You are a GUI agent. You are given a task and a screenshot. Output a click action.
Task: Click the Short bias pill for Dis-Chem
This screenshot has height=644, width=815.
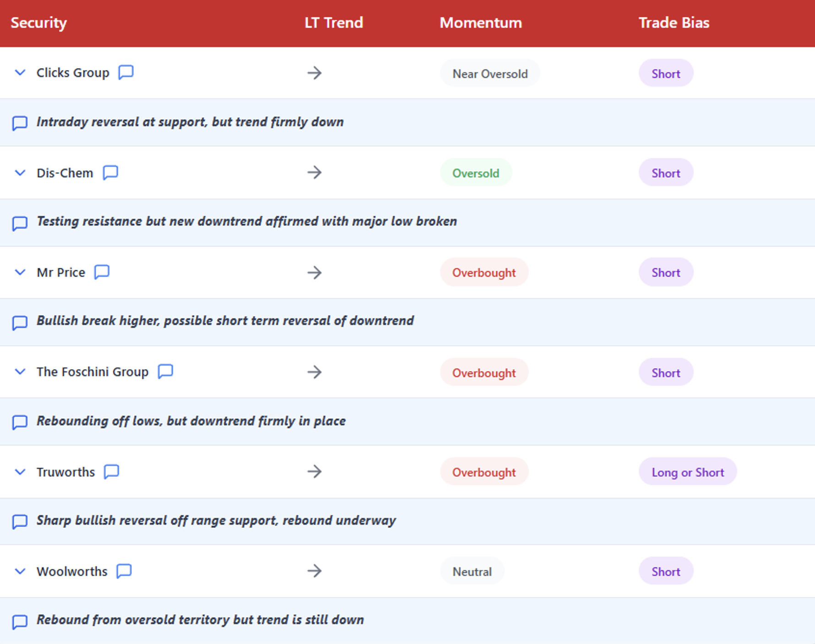pos(666,173)
